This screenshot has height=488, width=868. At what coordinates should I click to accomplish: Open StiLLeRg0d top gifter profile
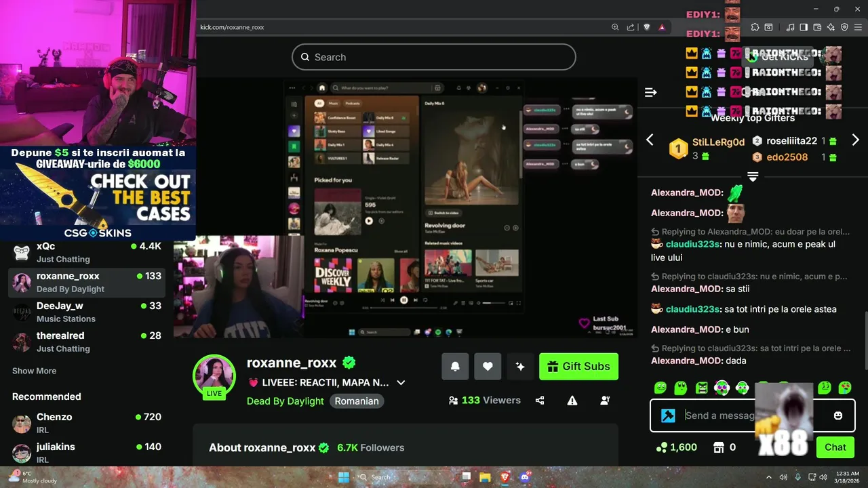(718, 142)
